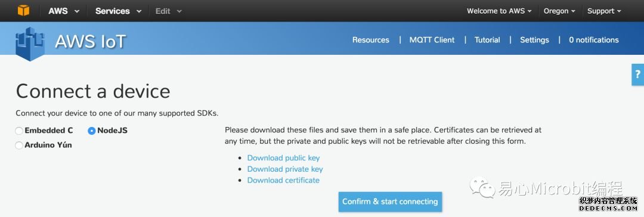Open the blue question mark help tab
The height and width of the screenshot is (217, 644).
[637, 75]
